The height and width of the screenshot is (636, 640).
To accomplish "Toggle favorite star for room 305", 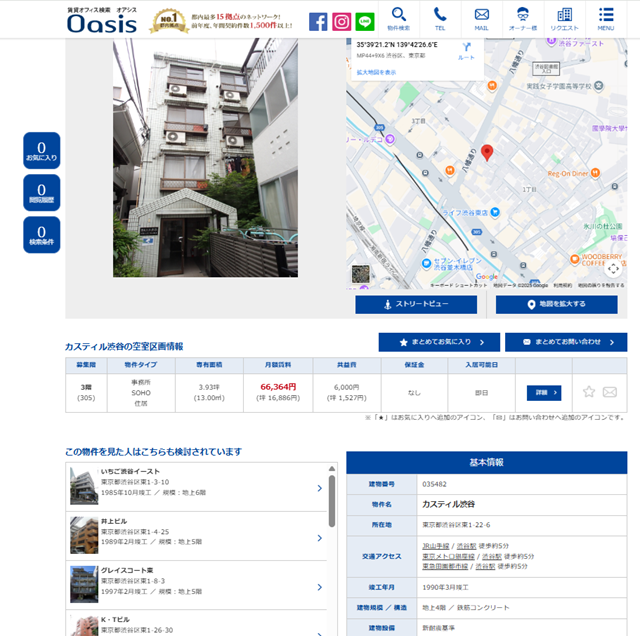I will click(589, 392).
